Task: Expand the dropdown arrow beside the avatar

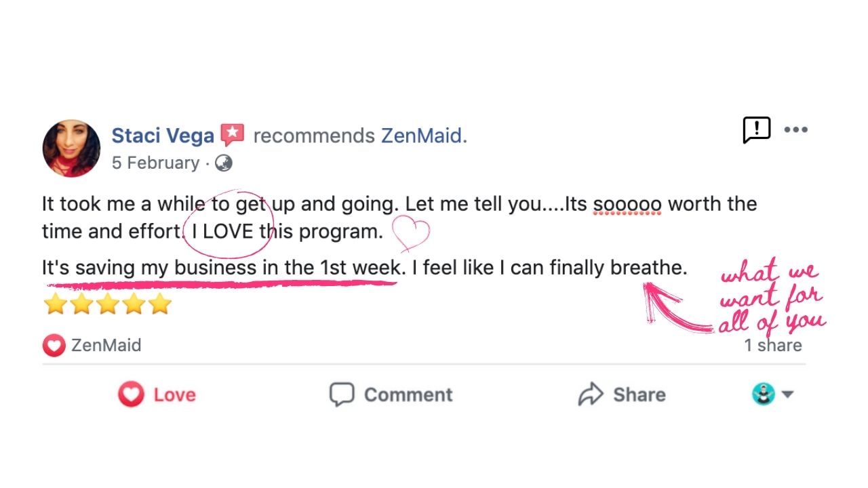Action: [787, 394]
